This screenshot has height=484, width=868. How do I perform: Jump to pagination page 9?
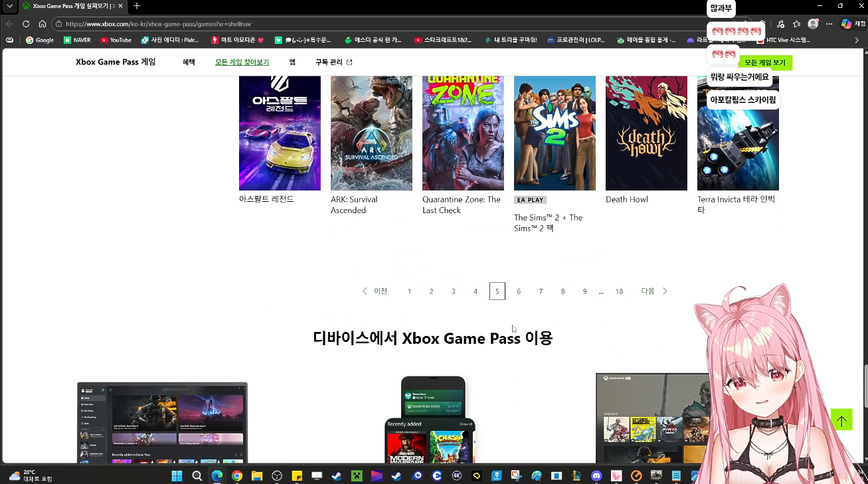point(584,291)
